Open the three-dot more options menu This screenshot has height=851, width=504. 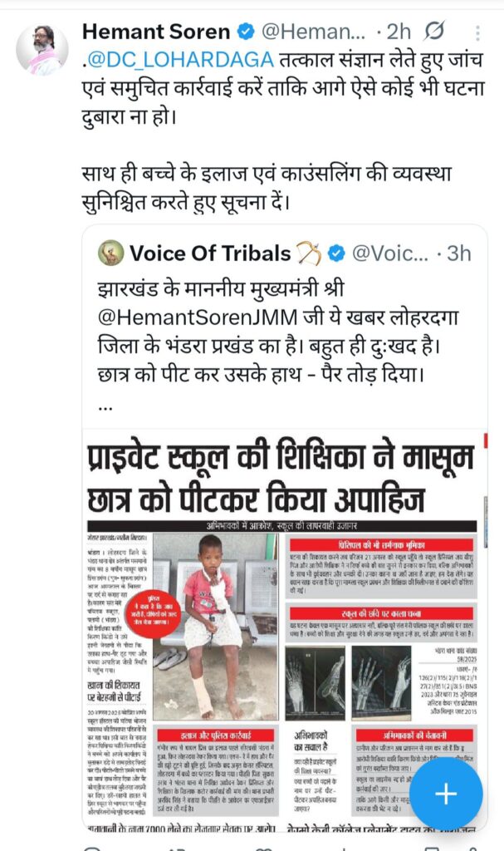(477, 33)
